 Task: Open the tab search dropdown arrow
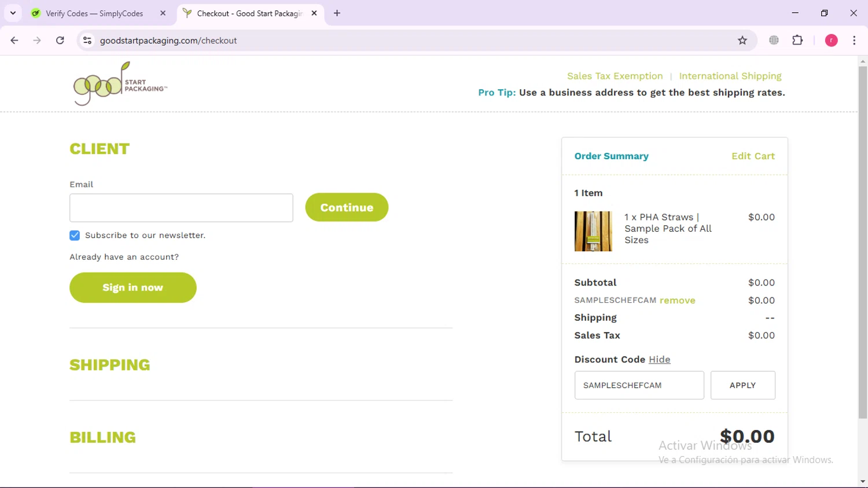[13, 13]
